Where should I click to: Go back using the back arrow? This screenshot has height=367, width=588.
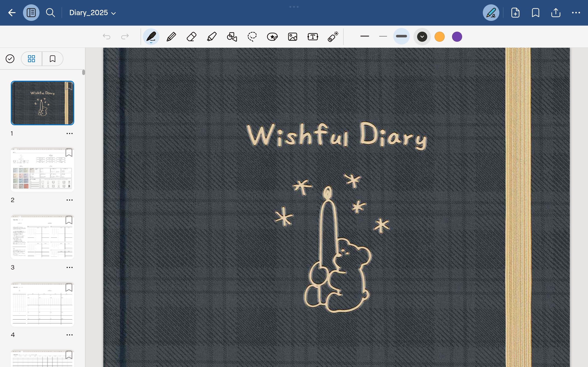point(12,13)
